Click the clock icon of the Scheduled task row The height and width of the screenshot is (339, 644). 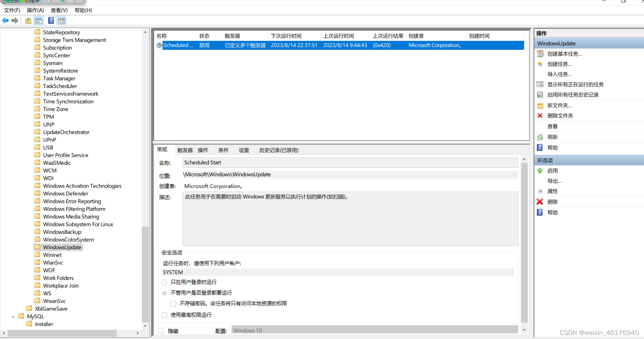159,45
